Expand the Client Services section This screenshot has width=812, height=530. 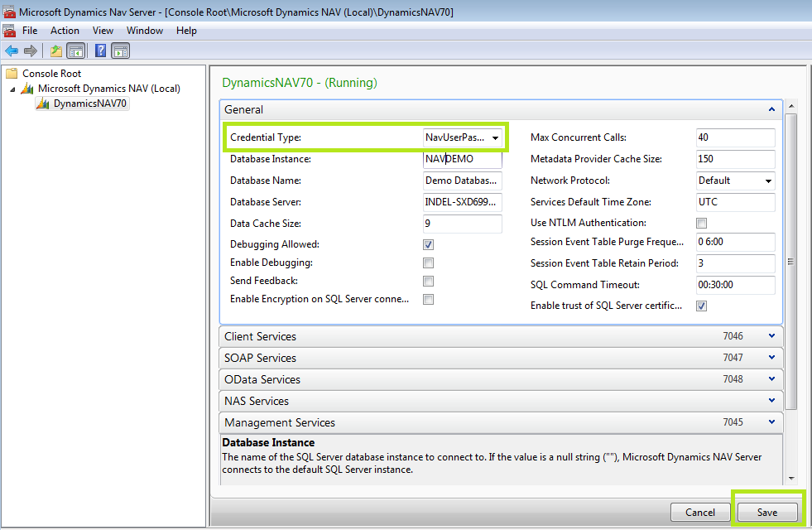pos(771,336)
